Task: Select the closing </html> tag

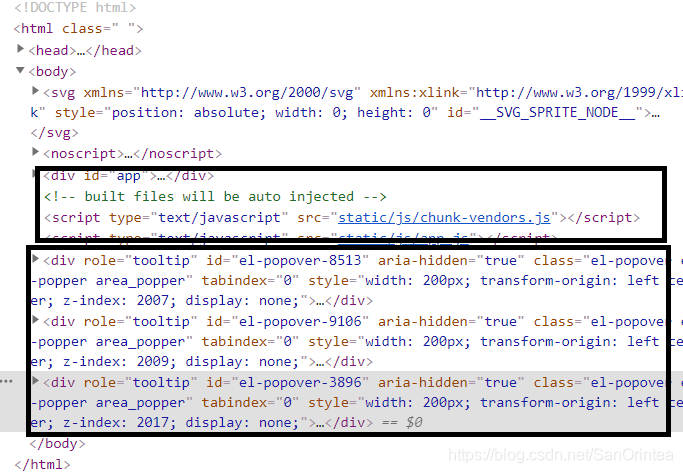Action: pos(42,464)
